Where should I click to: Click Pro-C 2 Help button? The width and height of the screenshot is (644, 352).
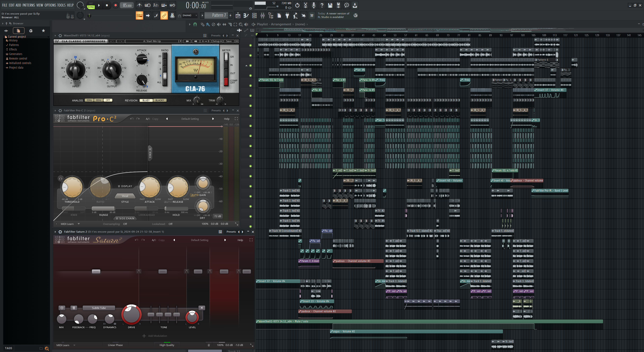pyautogui.click(x=226, y=119)
